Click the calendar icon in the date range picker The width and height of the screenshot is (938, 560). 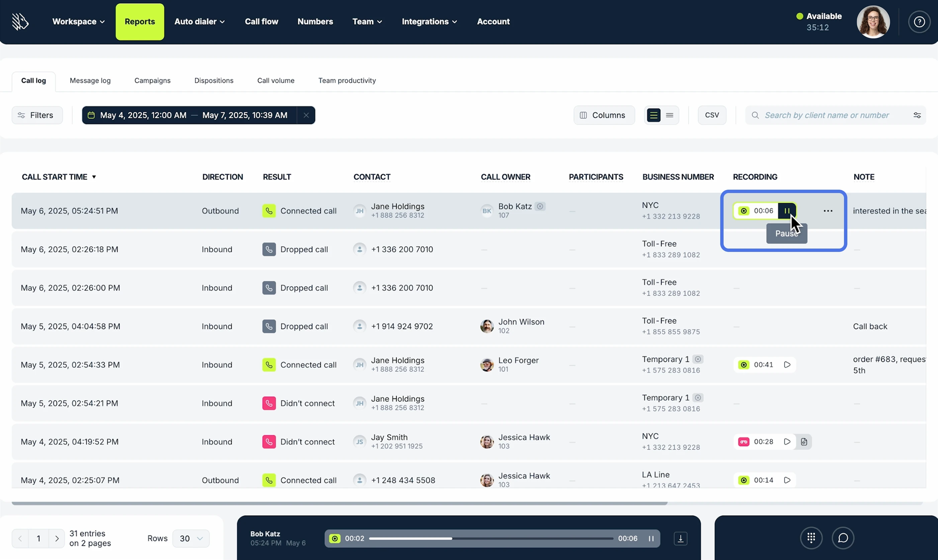[91, 115]
